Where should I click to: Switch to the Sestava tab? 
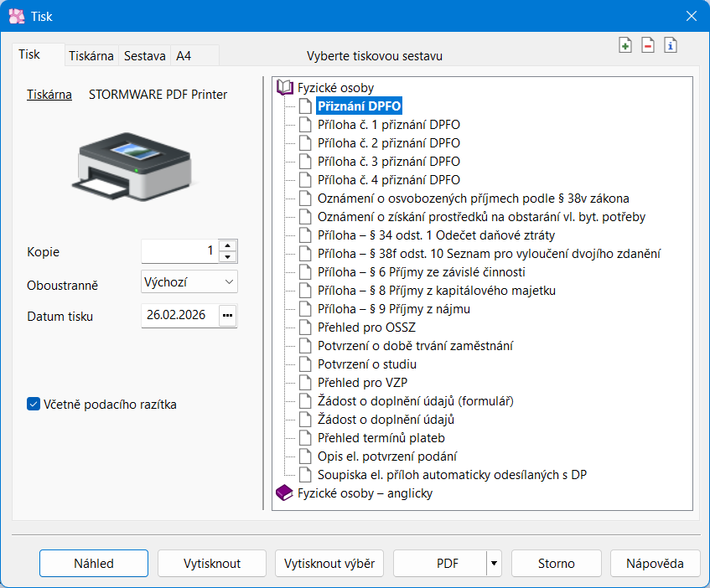(144, 56)
